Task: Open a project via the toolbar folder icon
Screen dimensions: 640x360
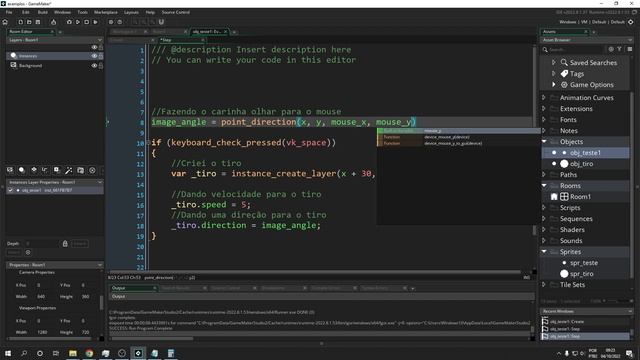Action: pyautogui.click(x=29, y=22)
